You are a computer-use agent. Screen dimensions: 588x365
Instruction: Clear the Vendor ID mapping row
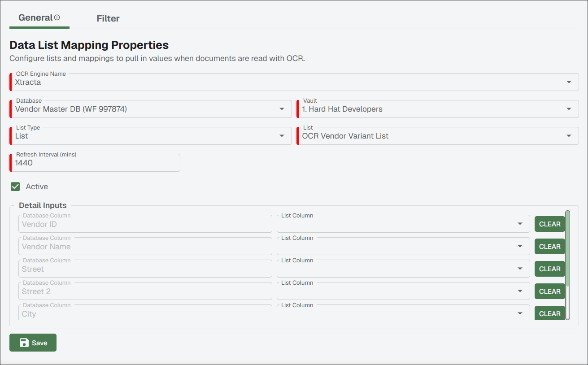point(549,224)
